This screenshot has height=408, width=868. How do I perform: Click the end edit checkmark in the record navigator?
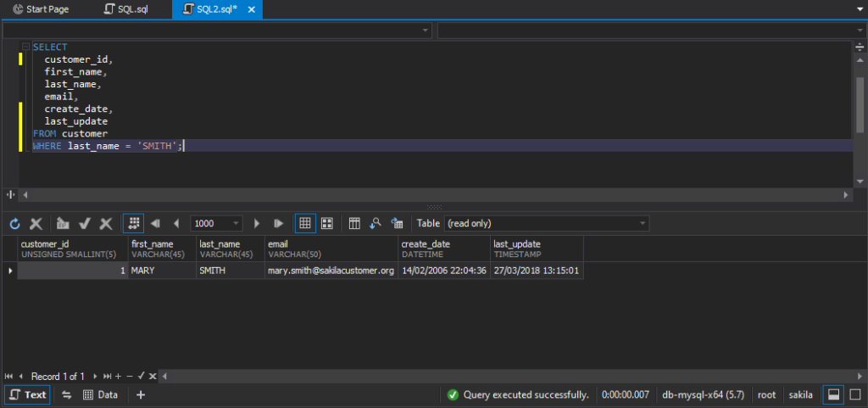tap(142, 377)
